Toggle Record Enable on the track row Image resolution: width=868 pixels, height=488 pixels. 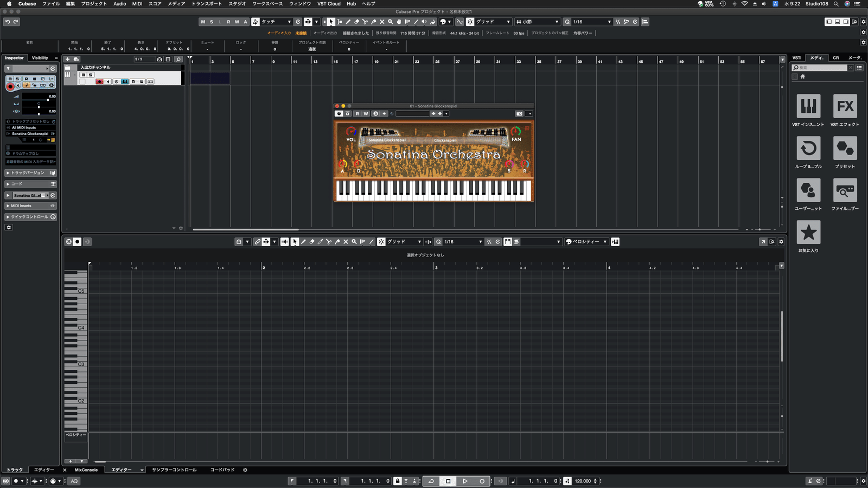click(x=100, y=81)
